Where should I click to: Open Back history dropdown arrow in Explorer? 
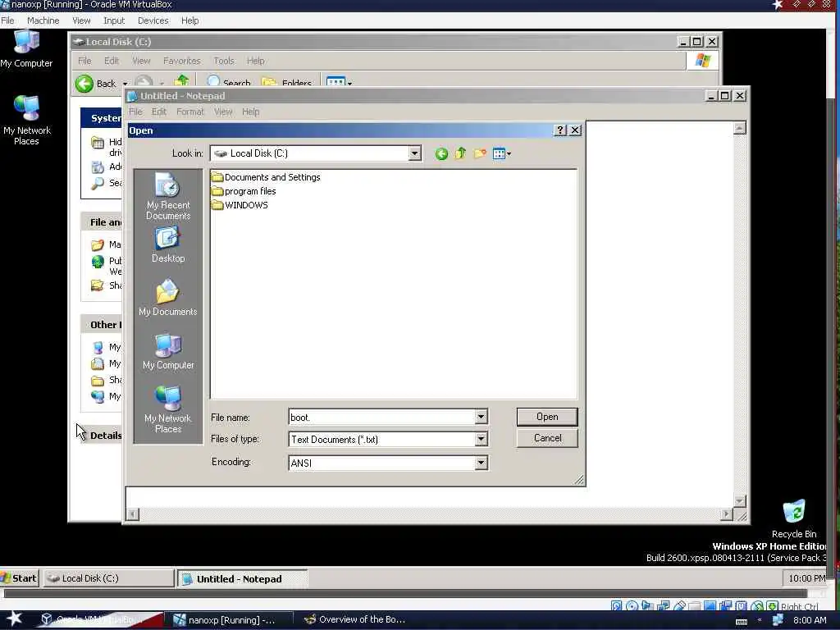click(x=125, y=84)
